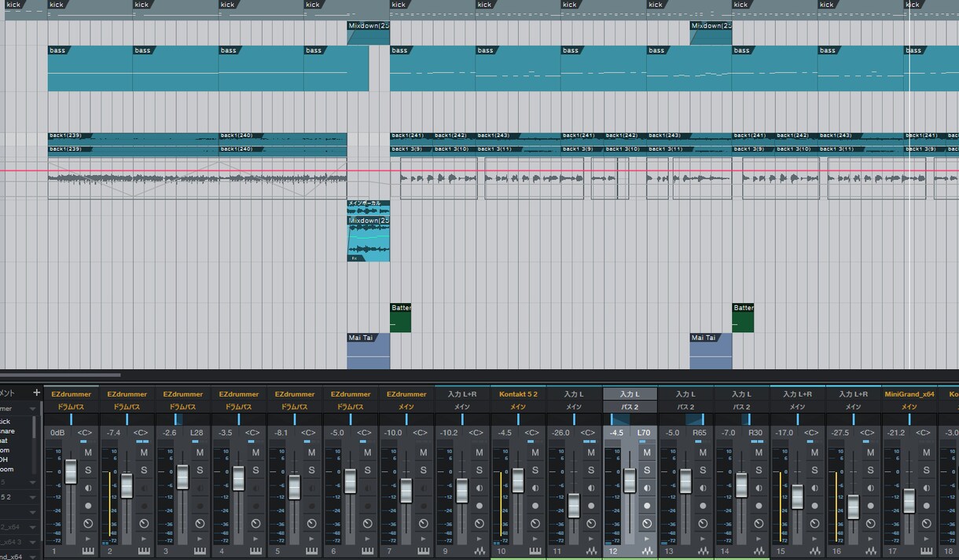Mute the Kontakt 5 2 channel
Image resolution: width=959 pixels, height=560 pixels.
pos(535,452)
